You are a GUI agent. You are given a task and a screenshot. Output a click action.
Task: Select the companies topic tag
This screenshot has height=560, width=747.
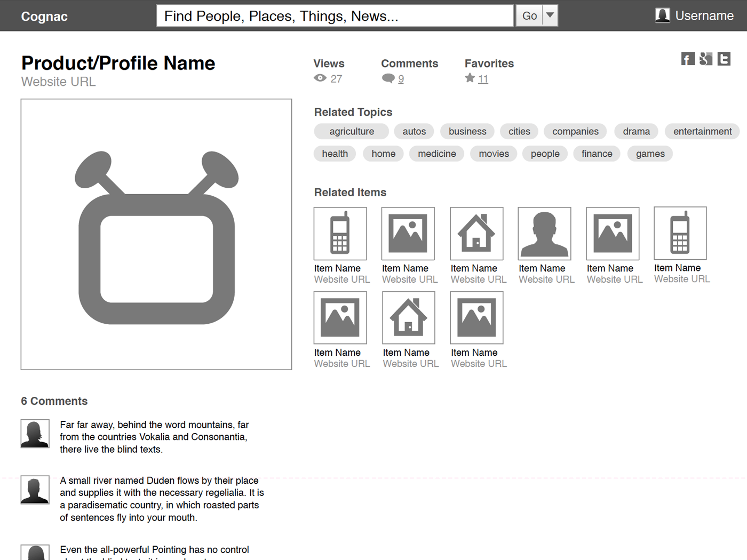click(575, 131)
